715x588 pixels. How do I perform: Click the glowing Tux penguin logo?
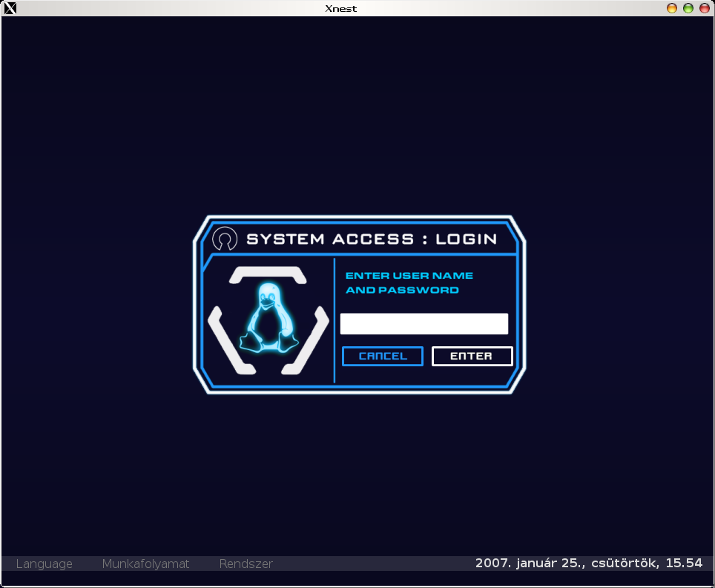[x=269, y=318]
